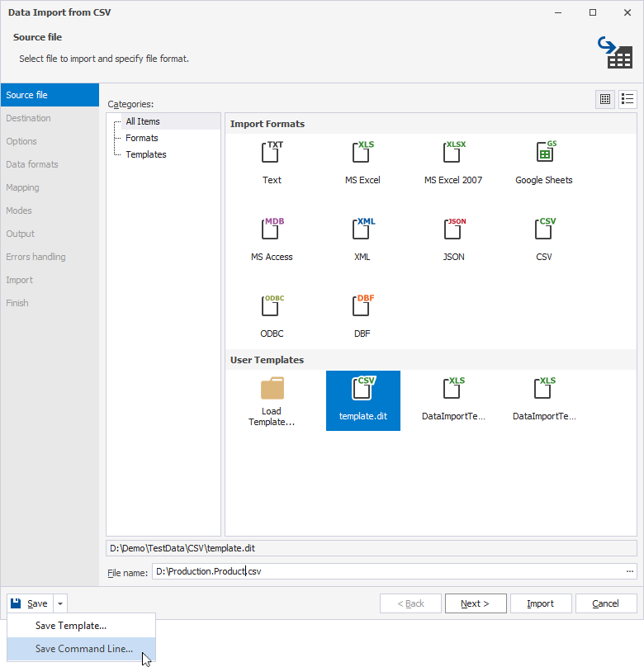644x667 pixels.
Task: Select the Text import format icon
Action: (x=272, y=152)
